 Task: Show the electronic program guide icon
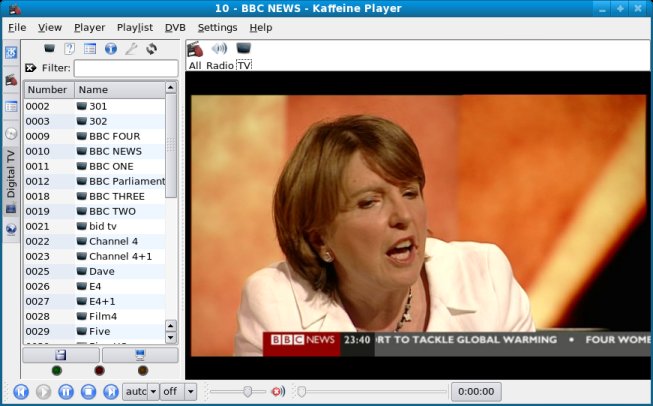click(90, 49)
